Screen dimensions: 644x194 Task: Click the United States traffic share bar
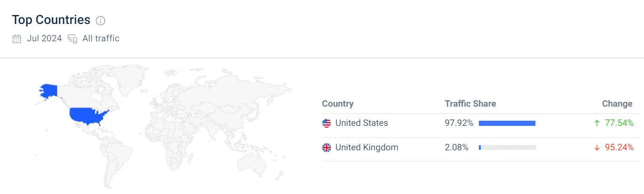click(x=507, y=124)
